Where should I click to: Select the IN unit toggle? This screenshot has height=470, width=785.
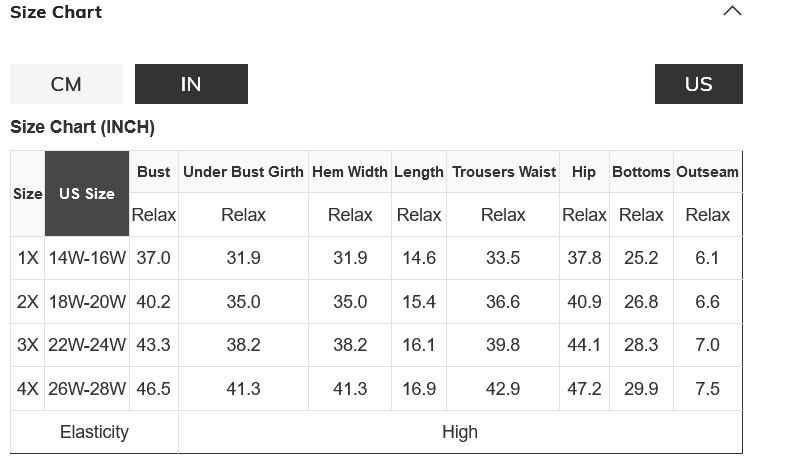pyautogui.click(x=191, y=84)
